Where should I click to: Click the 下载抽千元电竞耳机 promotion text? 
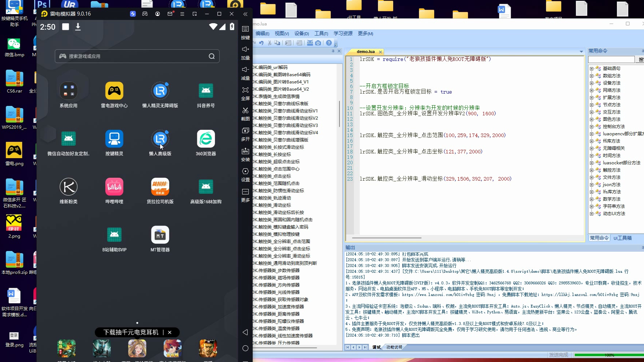(x=131, y=332)
